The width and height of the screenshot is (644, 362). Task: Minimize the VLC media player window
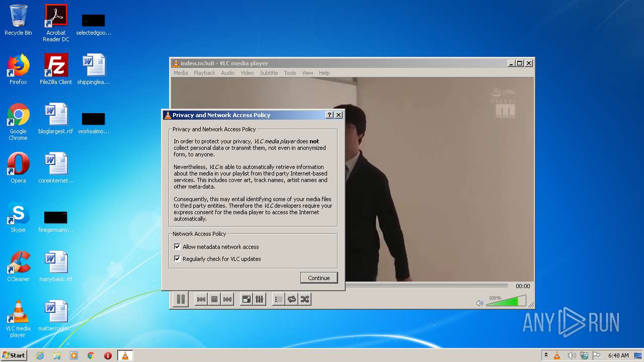pos(511,63)
